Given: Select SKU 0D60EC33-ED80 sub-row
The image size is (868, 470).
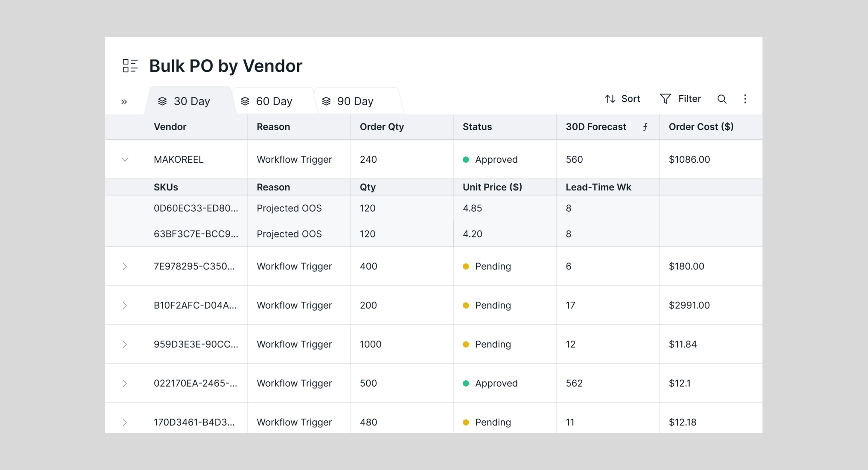Looking at the screenshot, I should point(195,208).
